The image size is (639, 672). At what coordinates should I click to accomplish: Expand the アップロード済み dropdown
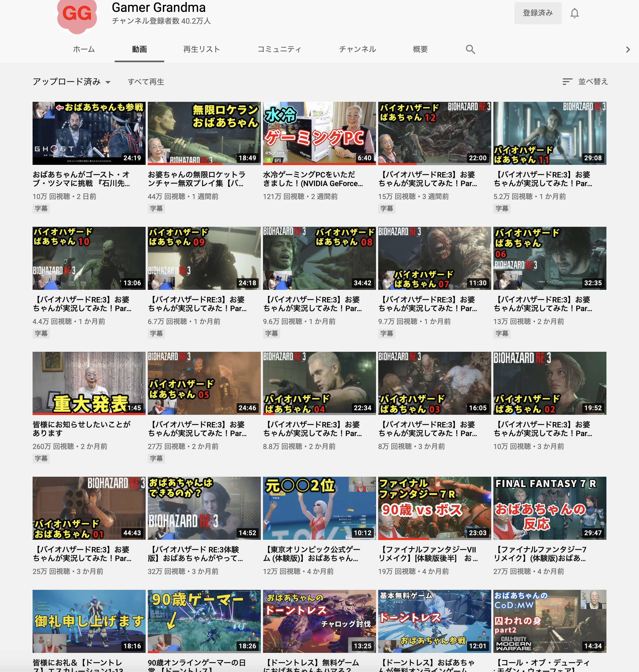point(72,82)
